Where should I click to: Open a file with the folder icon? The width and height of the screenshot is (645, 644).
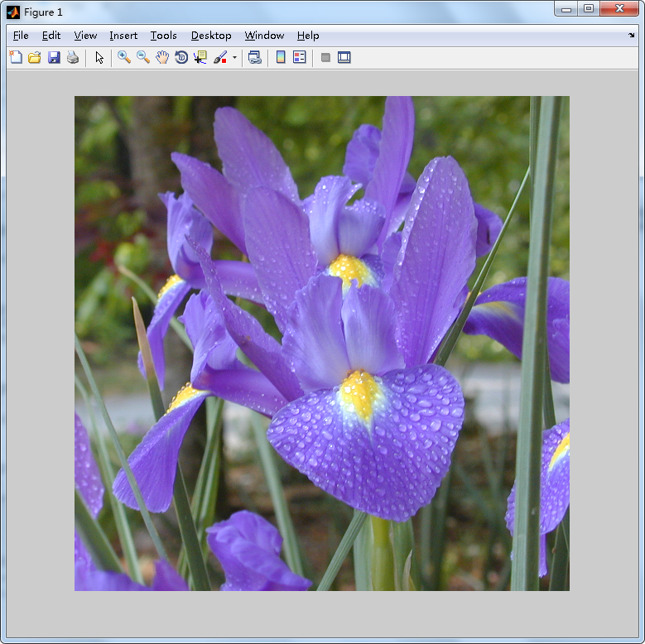(35, 57)
